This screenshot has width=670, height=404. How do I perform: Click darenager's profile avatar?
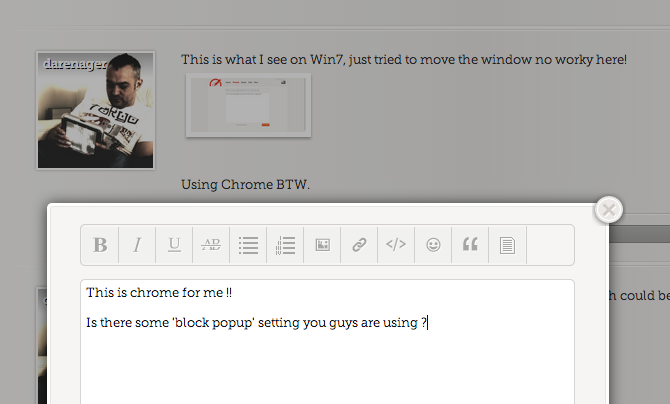[x=95, y=110]
